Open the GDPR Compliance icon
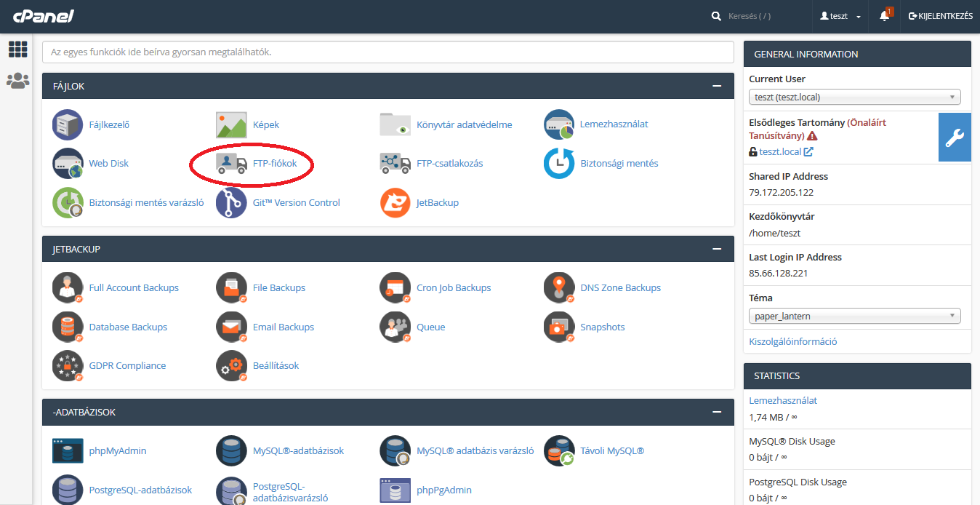The width and height of the screenshot is (980, 505). 68,365
